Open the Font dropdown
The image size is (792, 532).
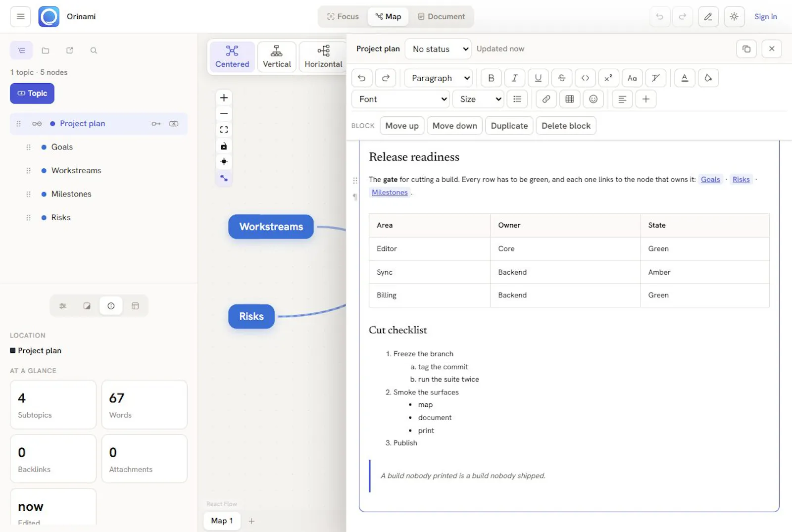click(x=400, y=99)
